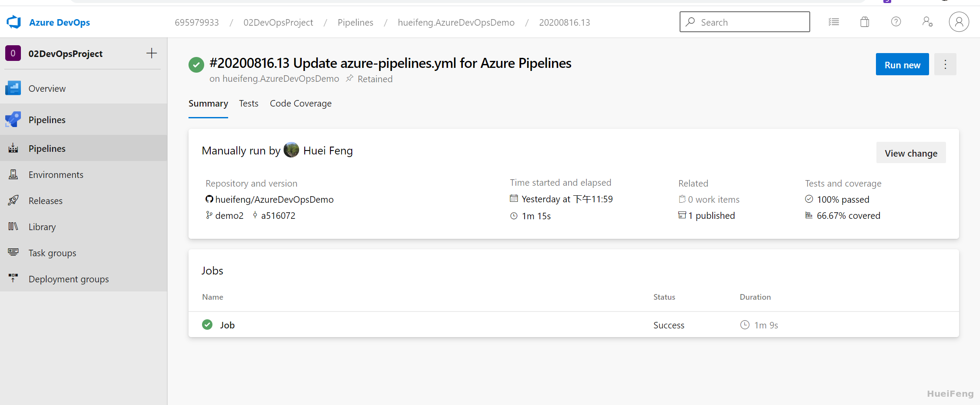Open commit a516072 link
Image resolution: width=980 pixels, height=405 pixels.
(x=278, y=215)
